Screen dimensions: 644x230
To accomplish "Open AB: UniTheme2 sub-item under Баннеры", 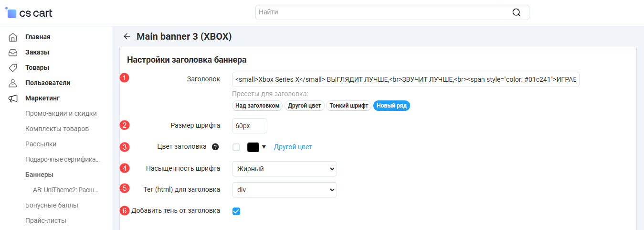I will coord(66,190).
